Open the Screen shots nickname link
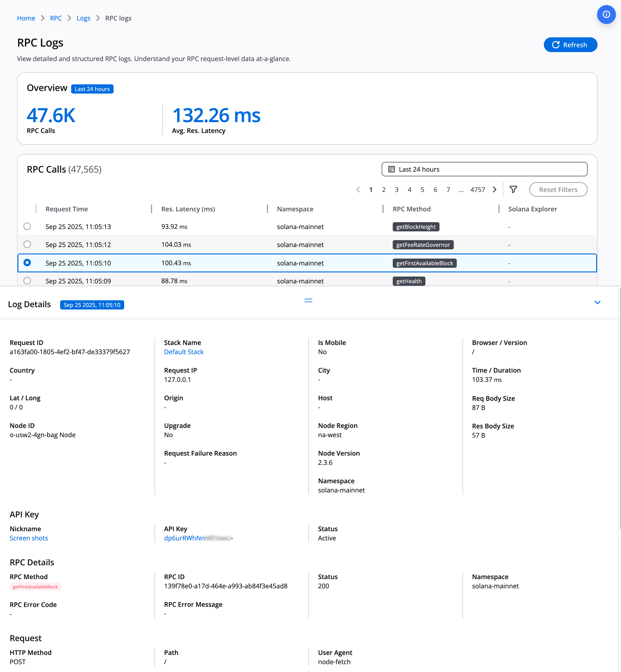The height and width of the screenshot is (672, 621). (x=29, y=538)
